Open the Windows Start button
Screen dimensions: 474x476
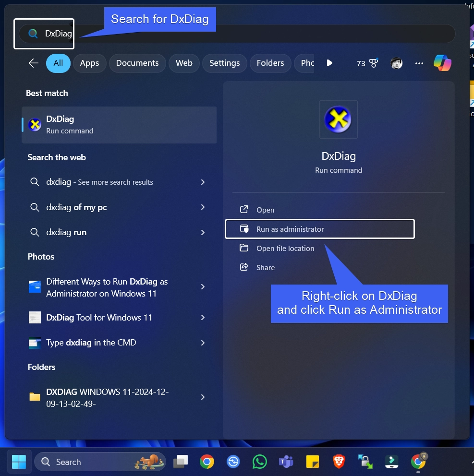(19, 462)
